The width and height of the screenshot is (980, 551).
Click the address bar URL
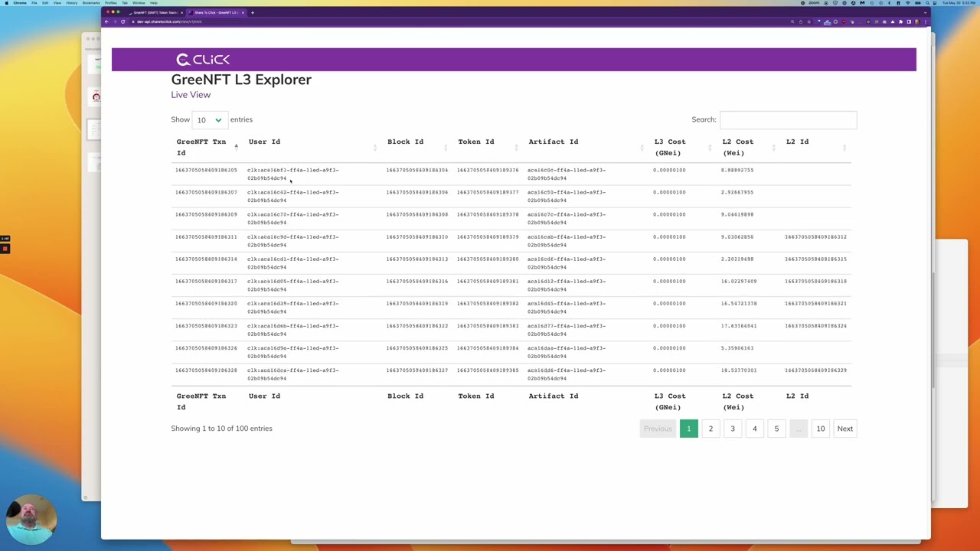click(169, 21)
